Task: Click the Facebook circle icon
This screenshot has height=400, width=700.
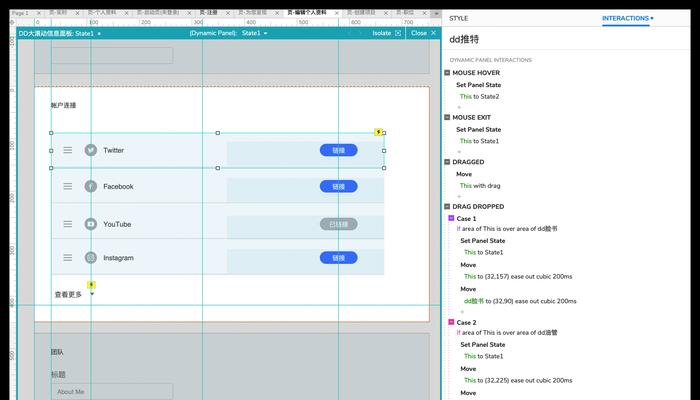Action: click(x=91, y=186)
